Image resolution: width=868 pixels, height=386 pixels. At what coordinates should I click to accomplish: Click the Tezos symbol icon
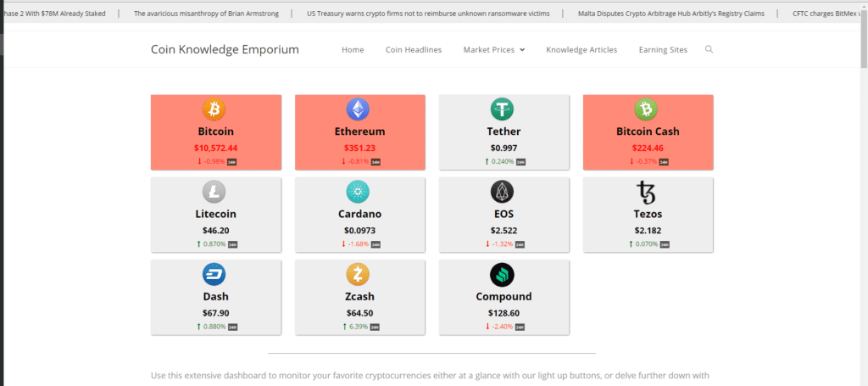pos(646,192)
